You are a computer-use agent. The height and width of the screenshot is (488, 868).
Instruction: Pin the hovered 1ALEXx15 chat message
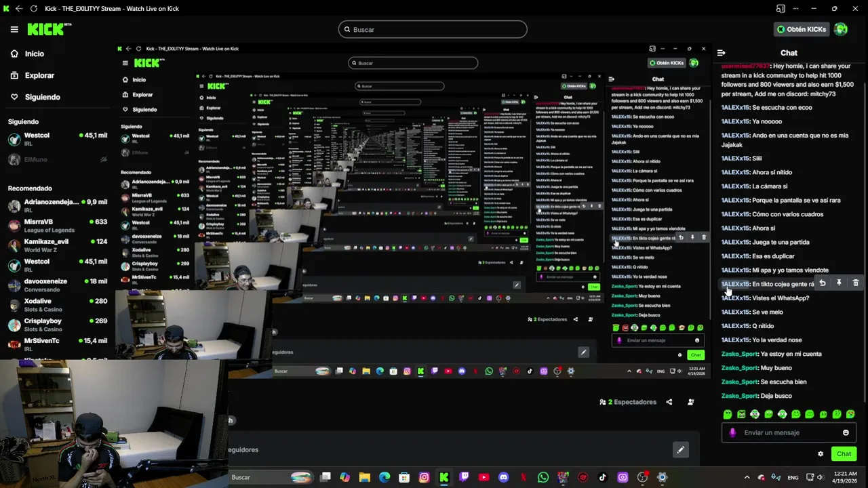839,283
